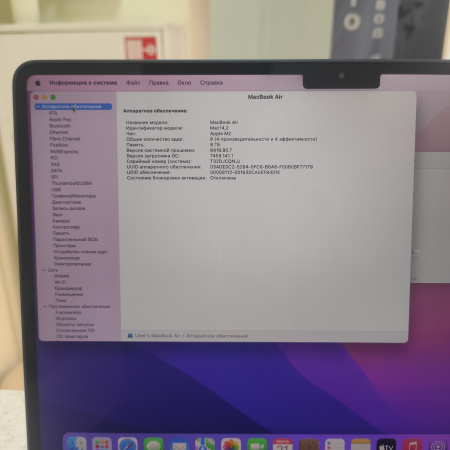Open the Справка menu
The width and height of the screenshot is (450, 450).
point(211,83)
